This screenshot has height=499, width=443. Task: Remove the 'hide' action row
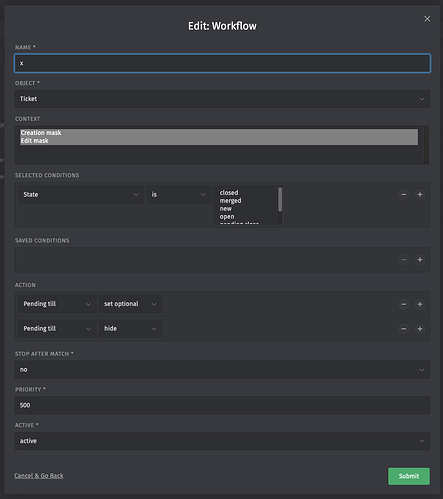click(x=403, y=329)
